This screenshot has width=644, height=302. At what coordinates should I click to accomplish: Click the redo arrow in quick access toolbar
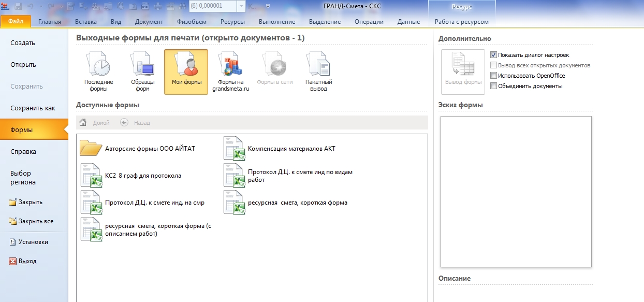click(51, 6)
